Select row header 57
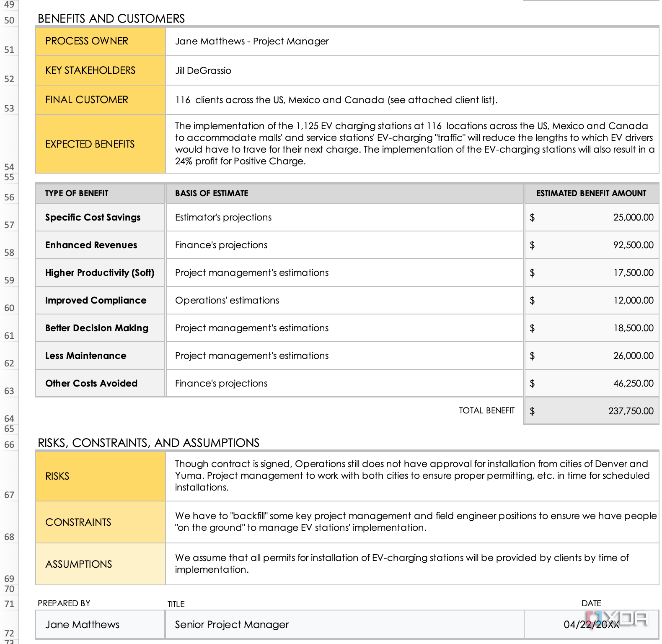 click(x=9, y=217)
